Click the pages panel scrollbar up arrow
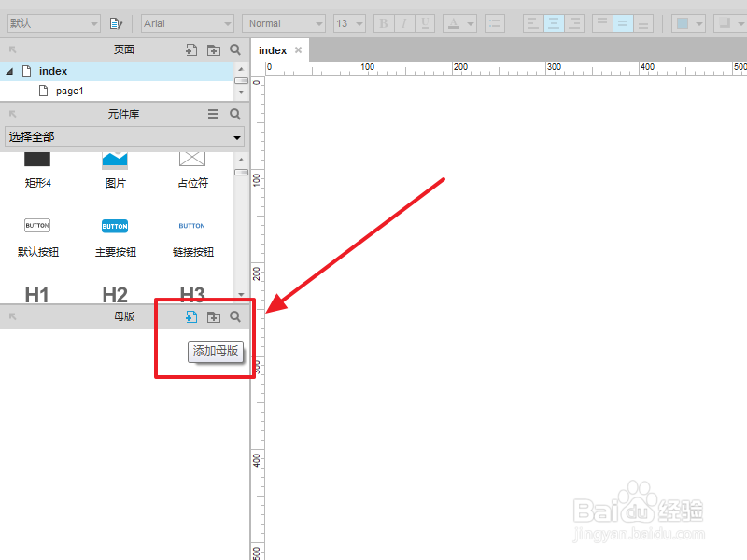The height and width of the screenshot is (560, 747). click(x=242, y=69)
